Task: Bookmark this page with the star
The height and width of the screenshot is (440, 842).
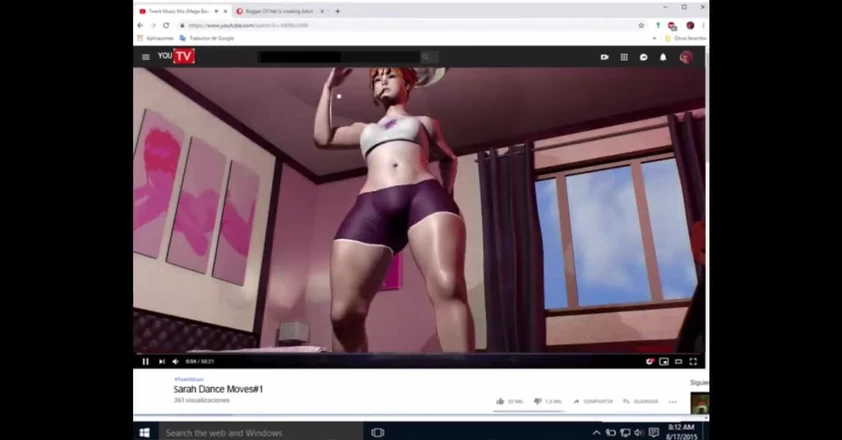Action: (x=641, y=25)
